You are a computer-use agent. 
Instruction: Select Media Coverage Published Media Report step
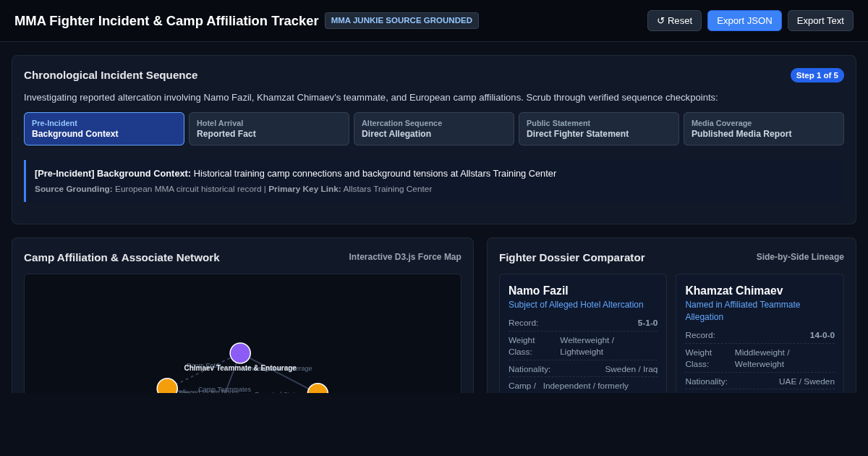(764, 129)
